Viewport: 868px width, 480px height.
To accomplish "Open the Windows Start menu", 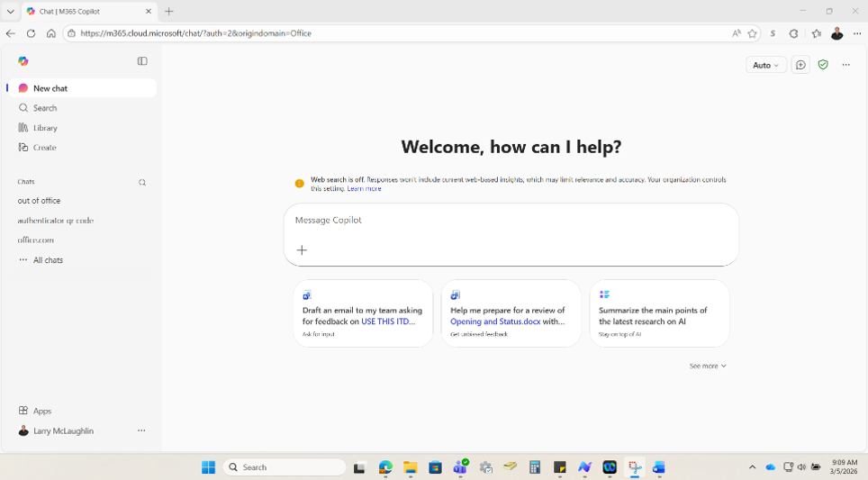I will click(x=208, y=467).
